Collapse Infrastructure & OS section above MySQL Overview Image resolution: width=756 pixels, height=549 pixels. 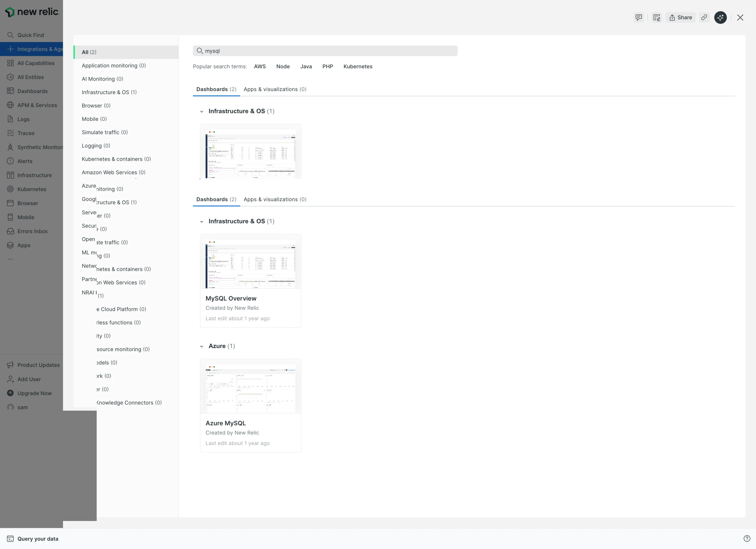[202, 222]
